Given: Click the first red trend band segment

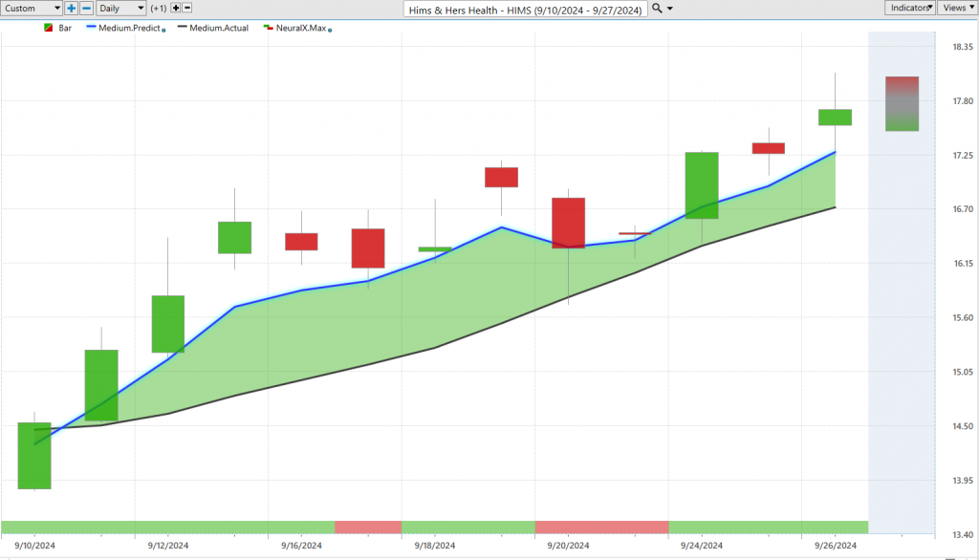Looking at the screenshot, I should coord(368,527).
